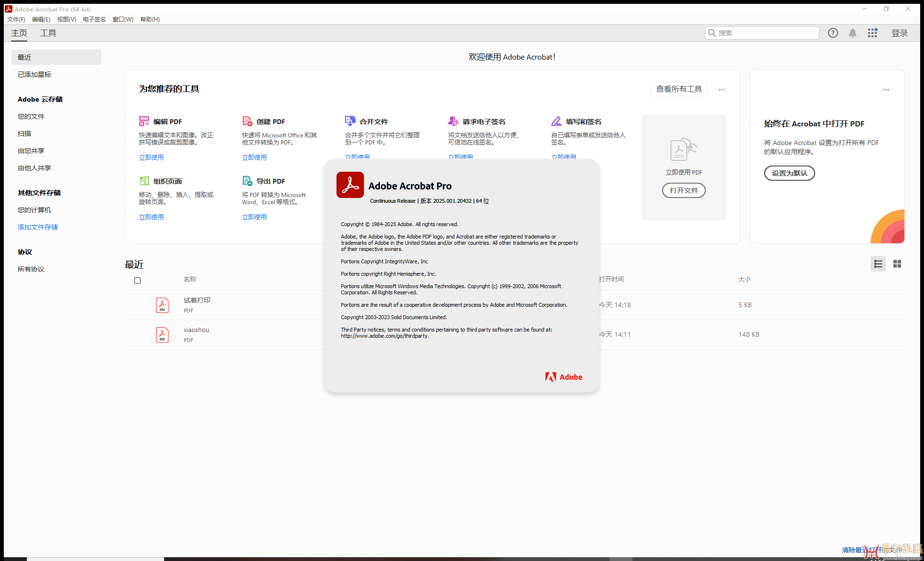This screenshot has width=924, height=561.
Task: Switch to list view for recent files
Action: pos(878,264)
